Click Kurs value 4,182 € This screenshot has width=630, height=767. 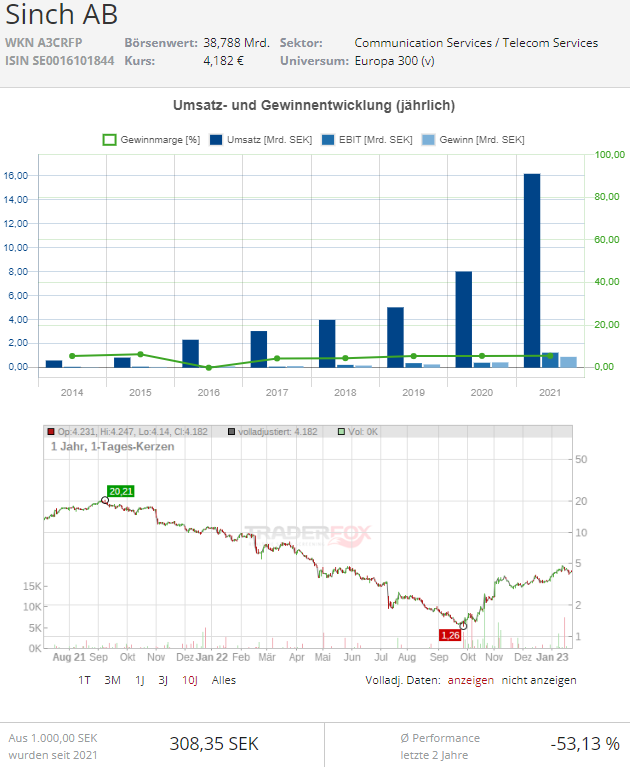(x=224, y=61)
